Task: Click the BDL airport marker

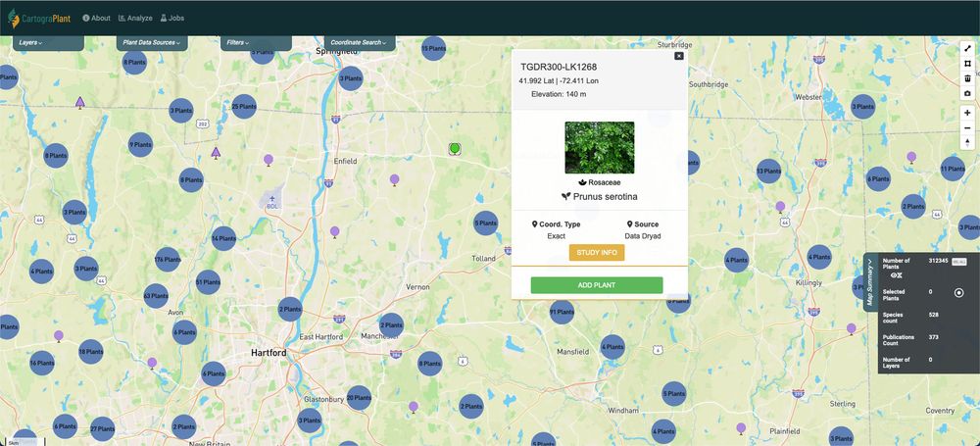Action: tap(271, 202)
